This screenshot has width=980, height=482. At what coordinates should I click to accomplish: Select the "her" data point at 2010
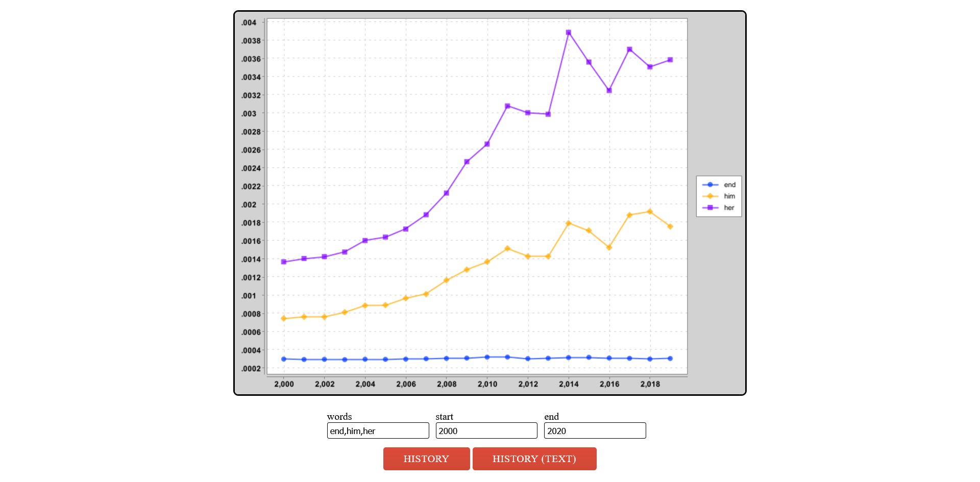click(x=486, y=143)
